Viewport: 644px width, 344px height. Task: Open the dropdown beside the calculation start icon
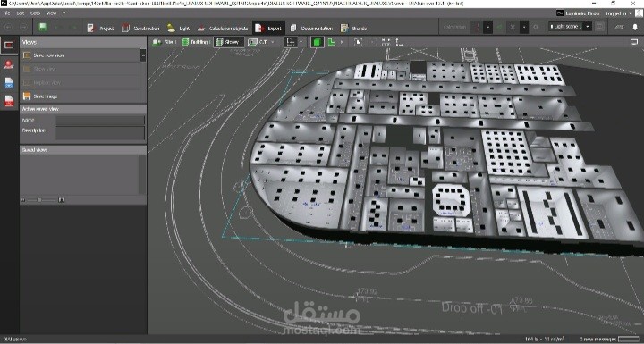488,27
